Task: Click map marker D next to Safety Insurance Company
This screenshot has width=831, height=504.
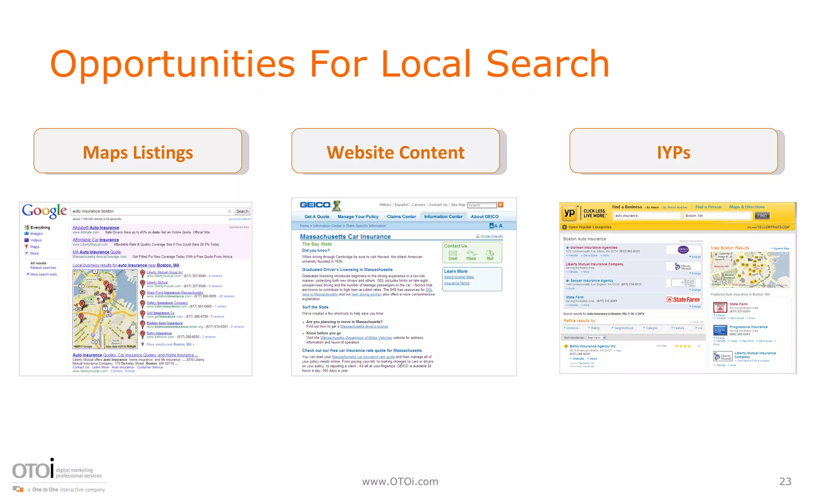Action: [x=142, y=304]
